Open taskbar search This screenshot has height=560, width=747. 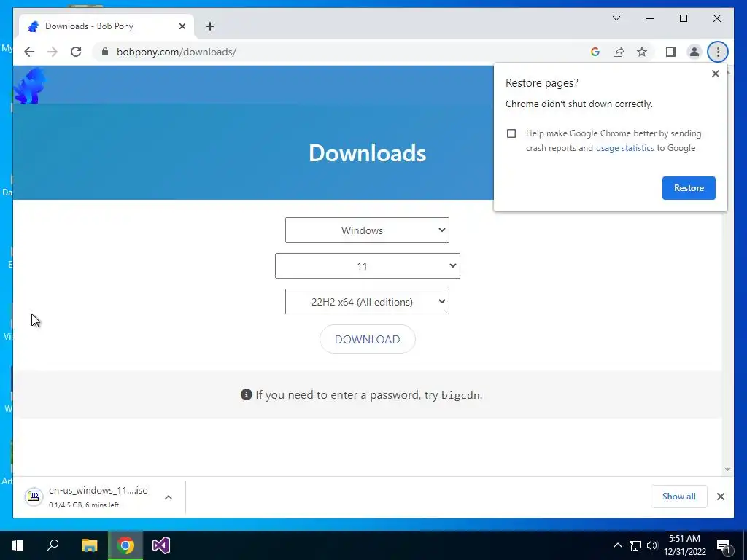click(53, 545)
